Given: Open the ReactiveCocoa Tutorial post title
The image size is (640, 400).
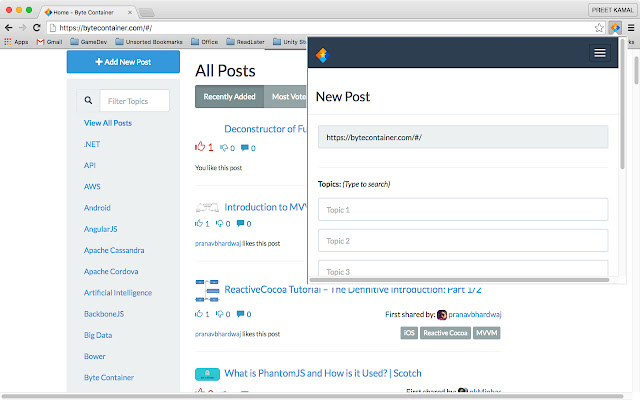Looking at the screenshot, I should click(353, 289).
